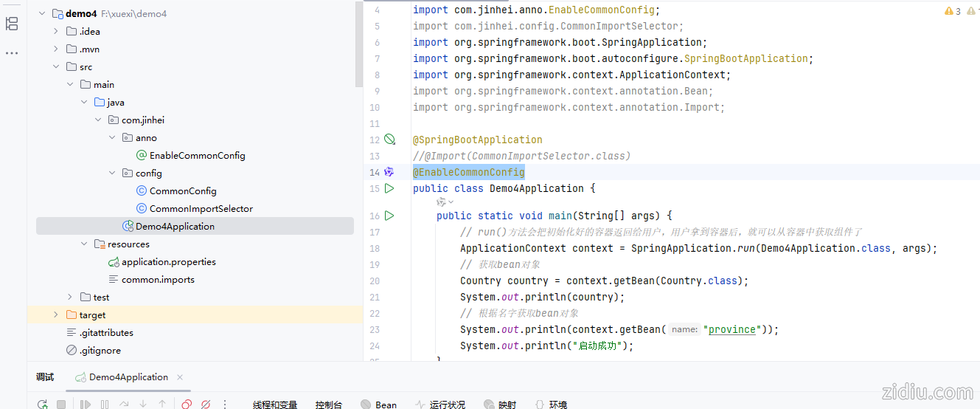Click Spring gutter icon on line 12
The image size is (980, 409).
click(x=389, y=140)
